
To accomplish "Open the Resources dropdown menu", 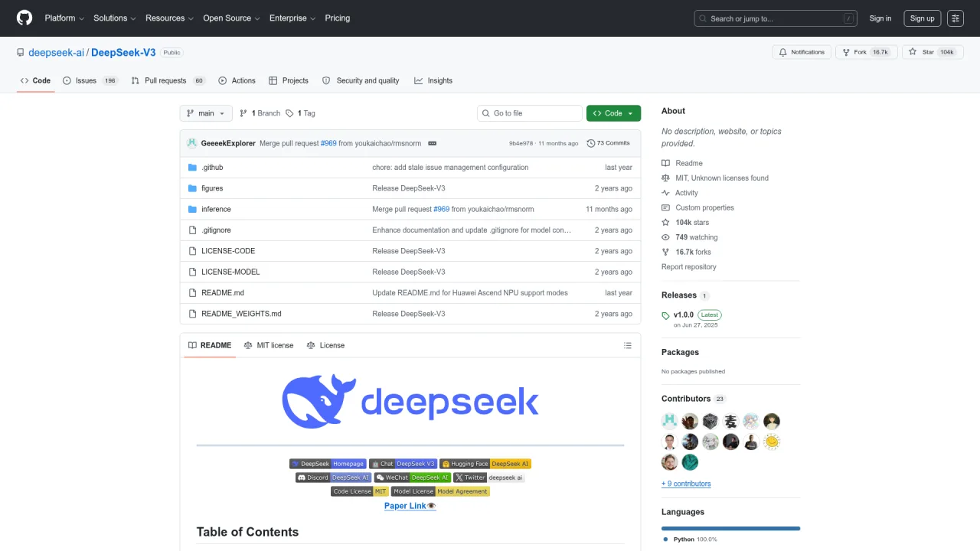I will (169, 18).
